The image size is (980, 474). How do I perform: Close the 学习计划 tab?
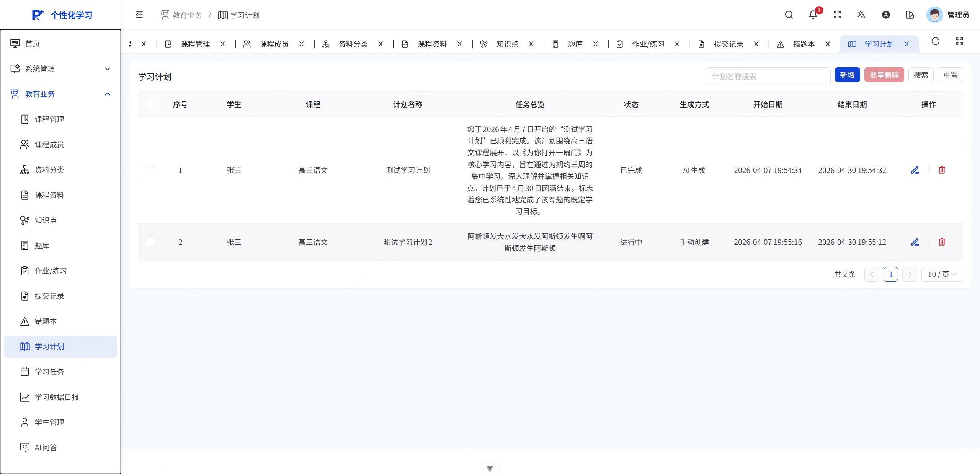point(906,44)
